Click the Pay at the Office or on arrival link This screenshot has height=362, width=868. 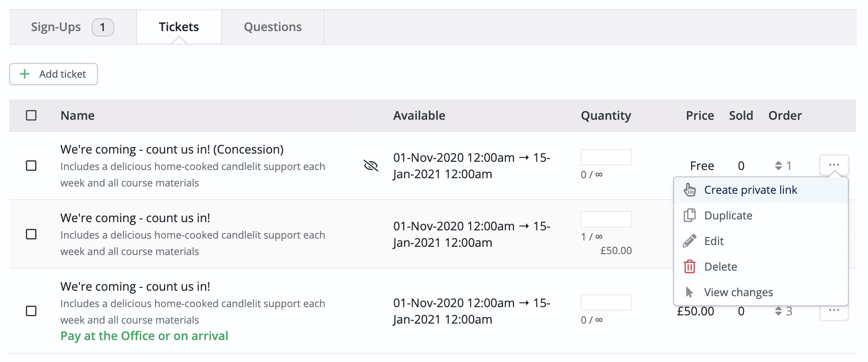click(144, 335)
